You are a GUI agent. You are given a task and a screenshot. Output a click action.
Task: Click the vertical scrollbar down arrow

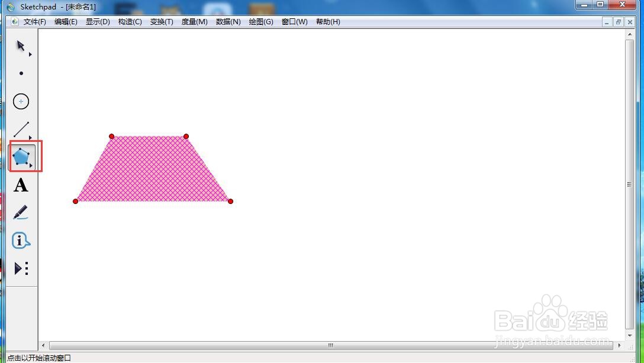(x=630, y=336)
